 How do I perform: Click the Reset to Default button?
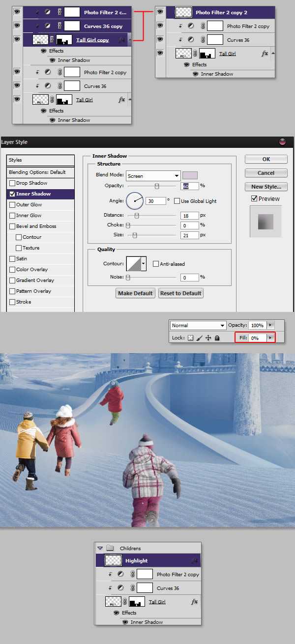tap(181, 293)
